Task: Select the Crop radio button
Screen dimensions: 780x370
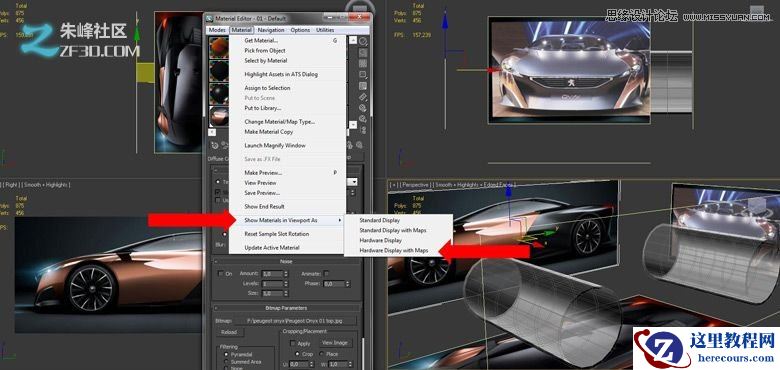Action: tap(297, 354)
